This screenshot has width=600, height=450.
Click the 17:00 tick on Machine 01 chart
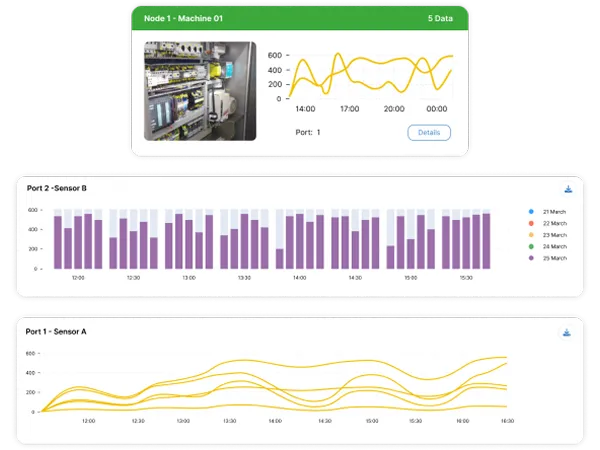[350, 109]
